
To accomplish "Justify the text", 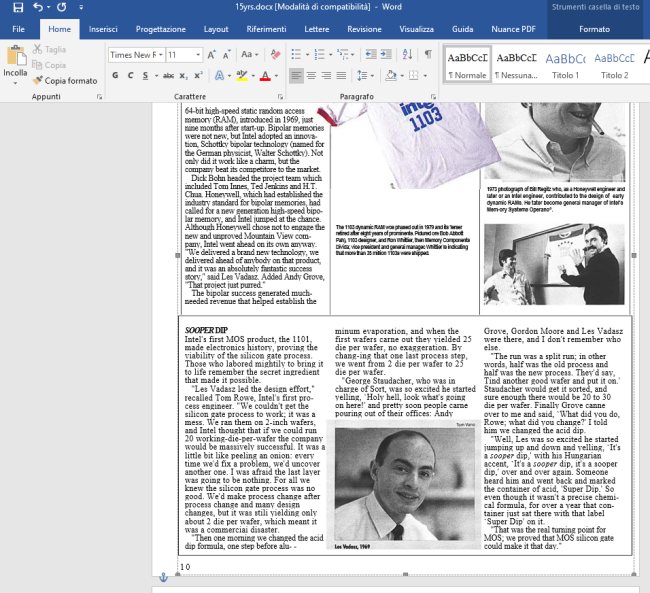I will [341, 75].
